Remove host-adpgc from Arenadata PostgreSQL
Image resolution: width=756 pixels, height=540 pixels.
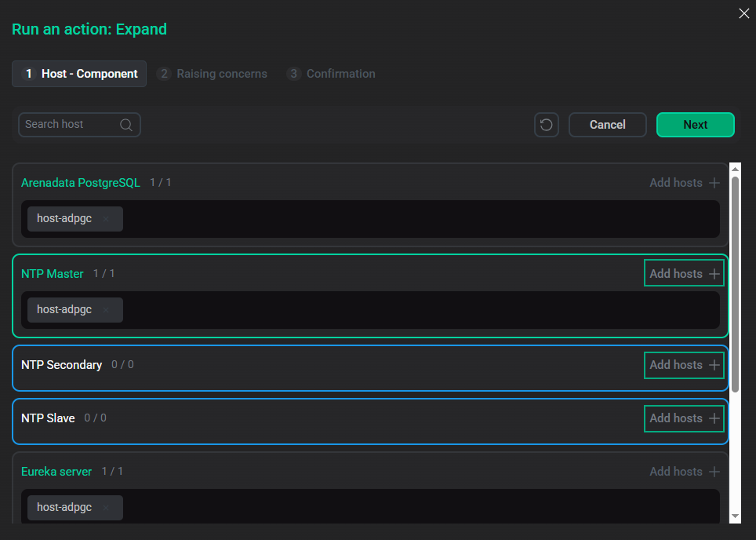(x=106, y=219)
